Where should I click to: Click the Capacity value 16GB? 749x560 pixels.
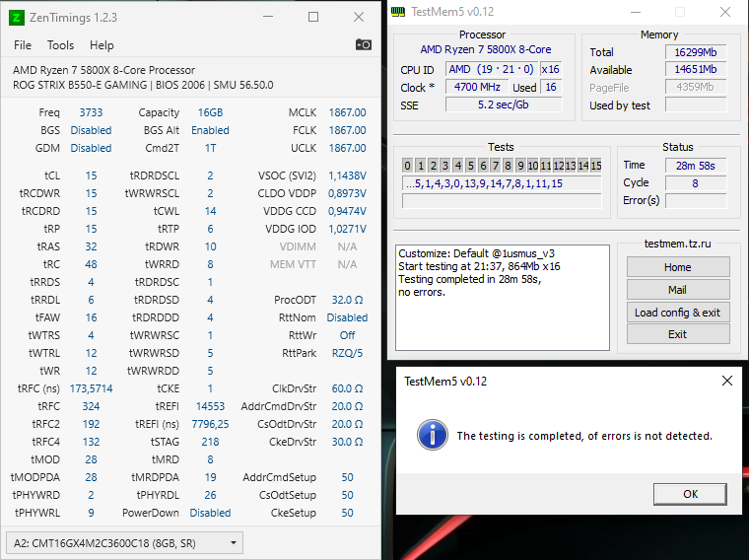click(x=210, y=112)
